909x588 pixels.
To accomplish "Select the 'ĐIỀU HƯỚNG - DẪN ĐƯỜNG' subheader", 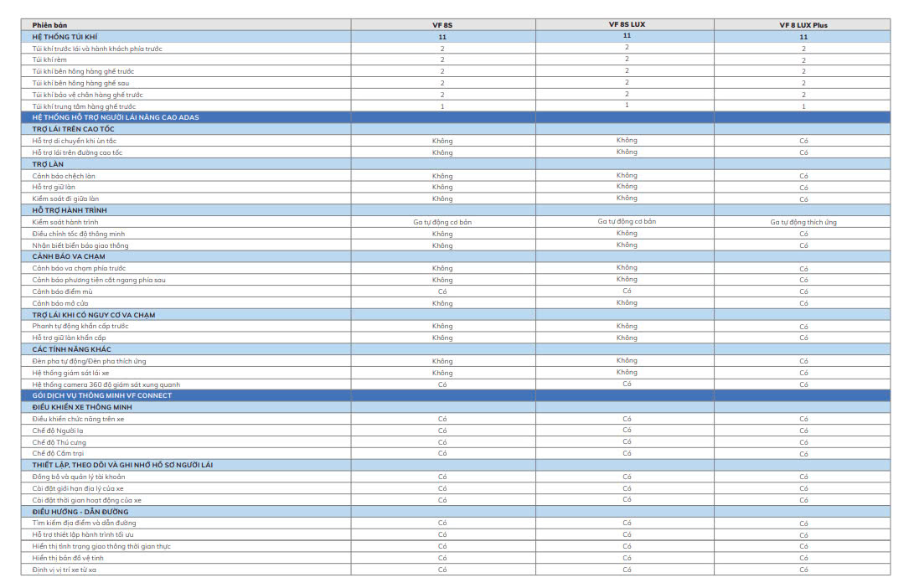I will tap(80, 512).
